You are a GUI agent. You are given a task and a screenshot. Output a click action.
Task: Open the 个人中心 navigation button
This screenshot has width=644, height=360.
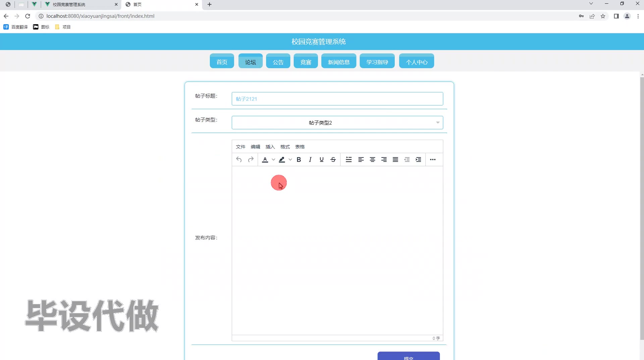[417, 61]
